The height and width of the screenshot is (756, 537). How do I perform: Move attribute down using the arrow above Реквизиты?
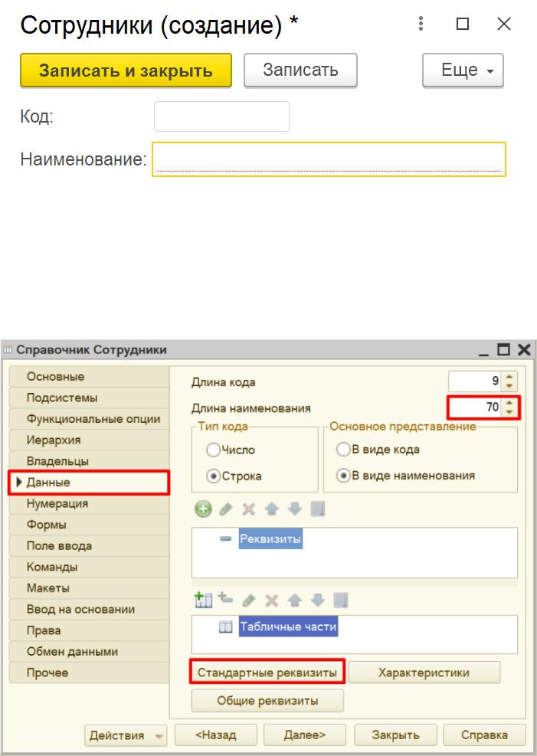click(294, 509)
